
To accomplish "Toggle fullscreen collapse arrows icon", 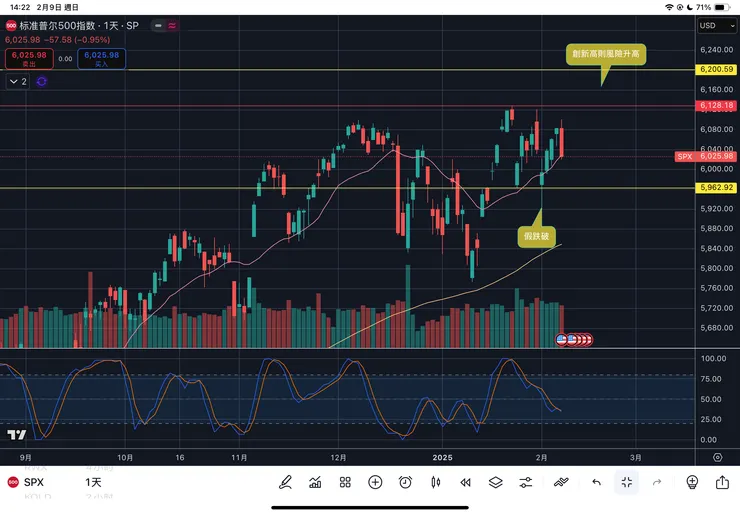I will 626,482.
